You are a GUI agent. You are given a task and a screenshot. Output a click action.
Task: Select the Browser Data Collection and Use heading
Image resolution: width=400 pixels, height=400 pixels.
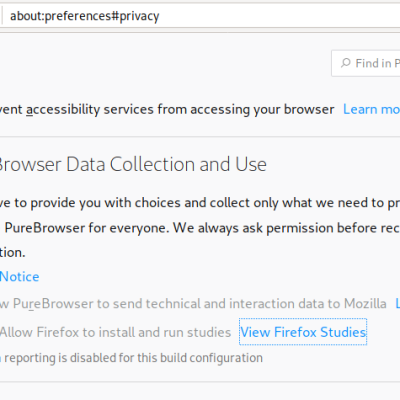[133, 164]
